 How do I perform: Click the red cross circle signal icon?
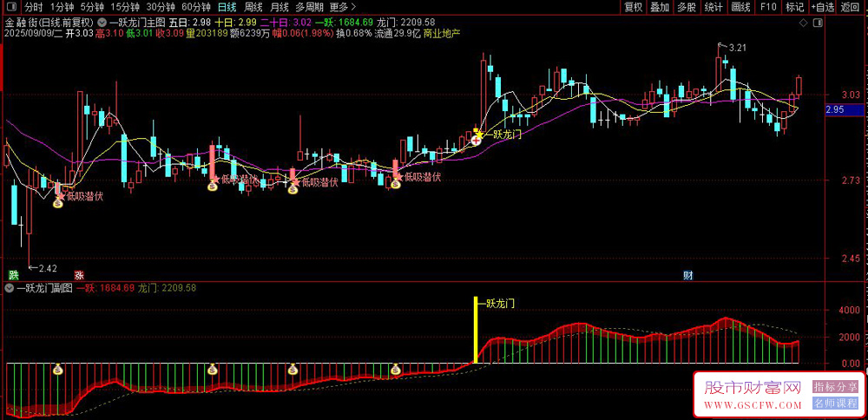click(x=476, y=141)
